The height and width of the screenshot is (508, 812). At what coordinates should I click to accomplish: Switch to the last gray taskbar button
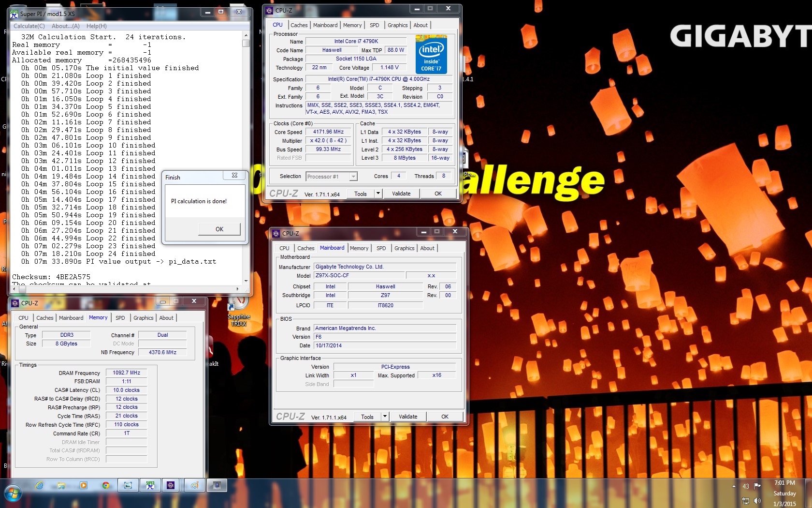pyautogui.click(x=217, y=485)
